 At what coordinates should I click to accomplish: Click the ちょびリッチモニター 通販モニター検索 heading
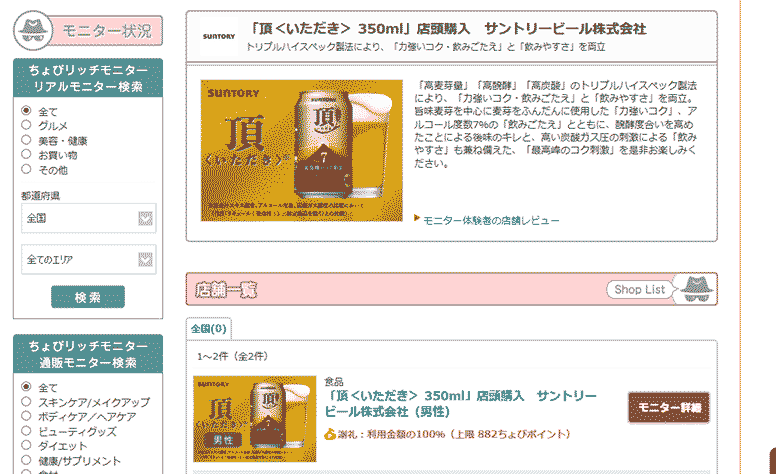coord(88,354)
